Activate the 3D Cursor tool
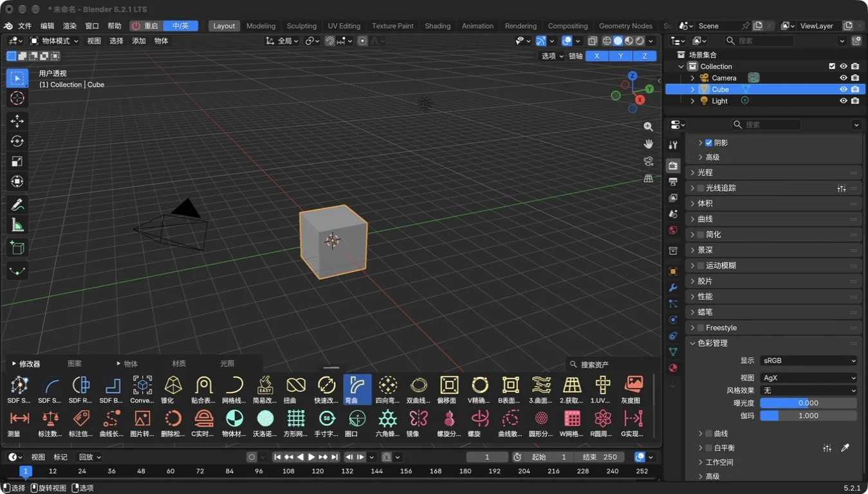Screen dimensions: 868x494 [x=17, y=98]
